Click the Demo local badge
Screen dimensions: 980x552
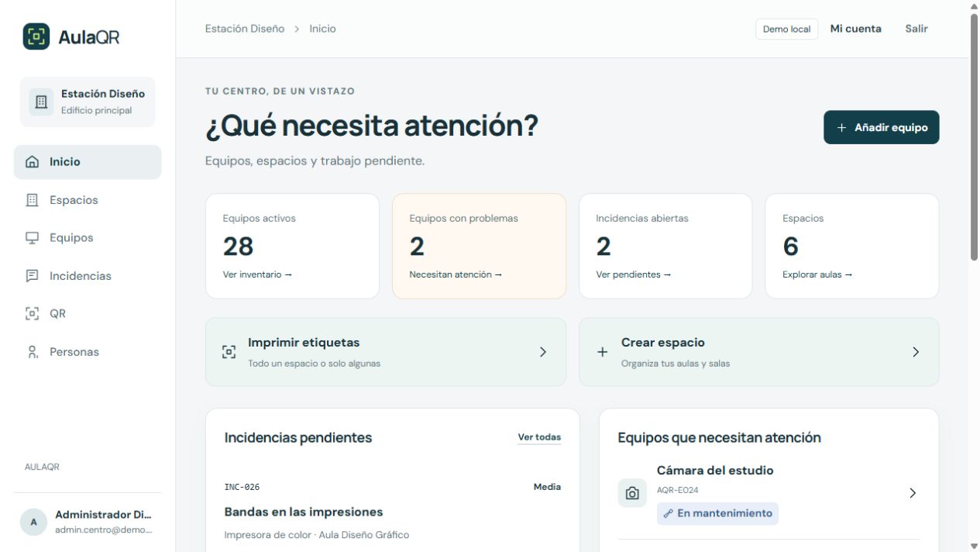coord(786,29)
